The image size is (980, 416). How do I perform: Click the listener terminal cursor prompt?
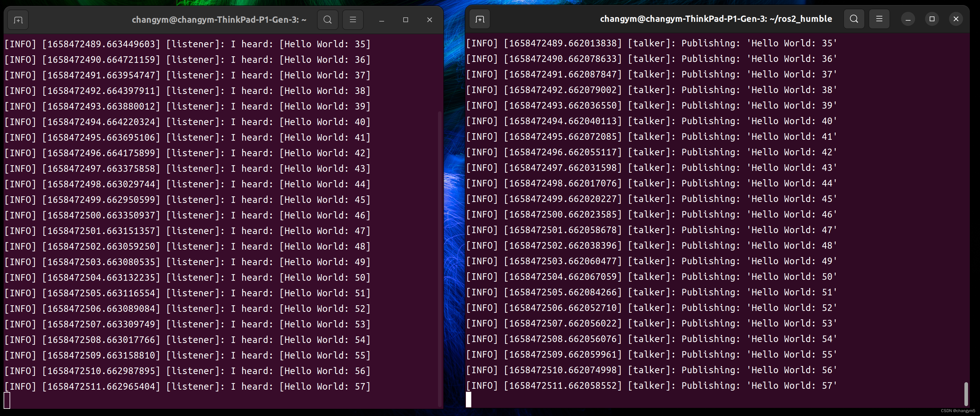(x=7, y=400)
